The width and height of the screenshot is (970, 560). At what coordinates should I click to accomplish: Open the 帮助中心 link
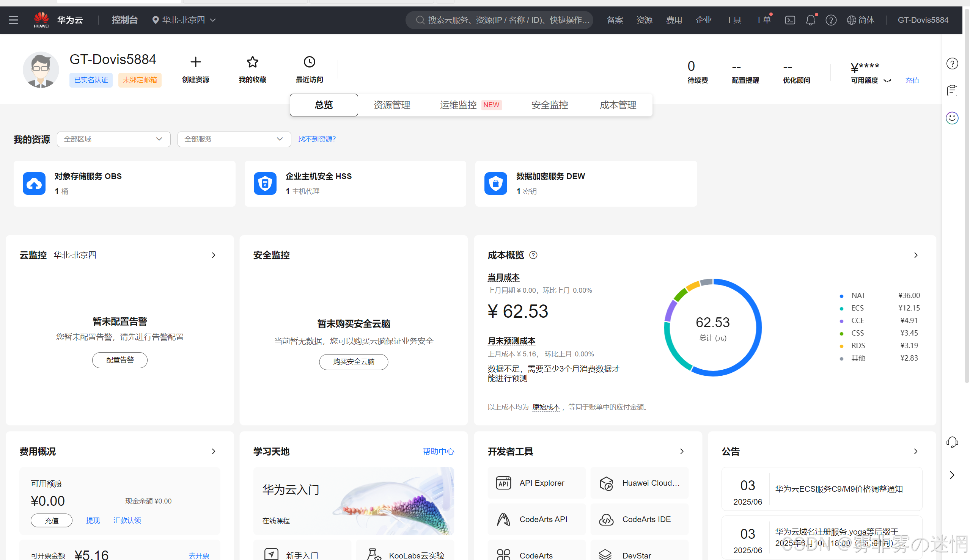pyautogui.click(x=438, y=451)
